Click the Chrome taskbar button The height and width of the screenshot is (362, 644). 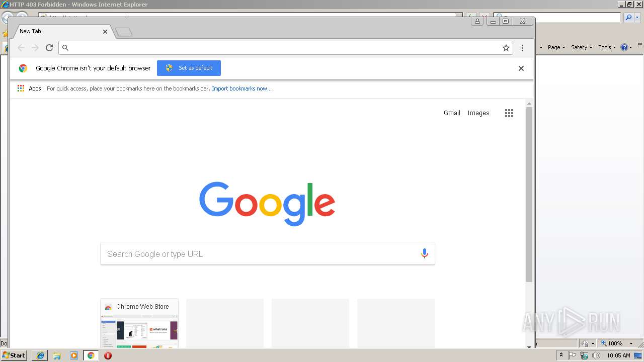tap(91, 355)
